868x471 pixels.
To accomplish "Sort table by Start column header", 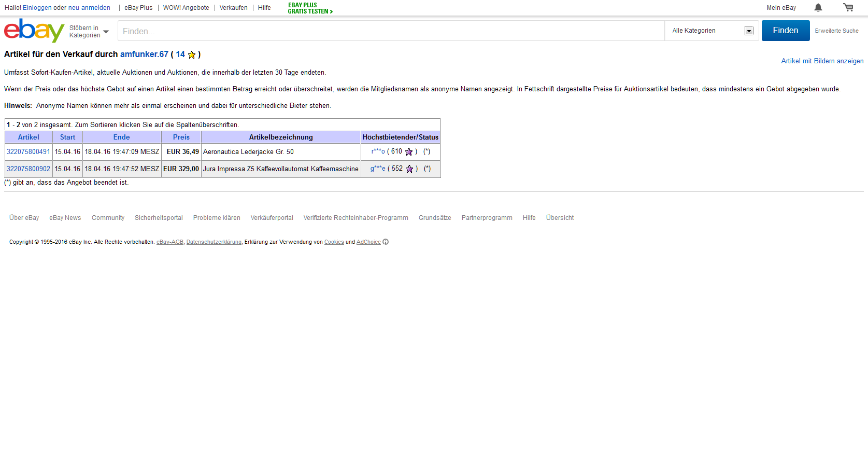I will click(67, 137).
